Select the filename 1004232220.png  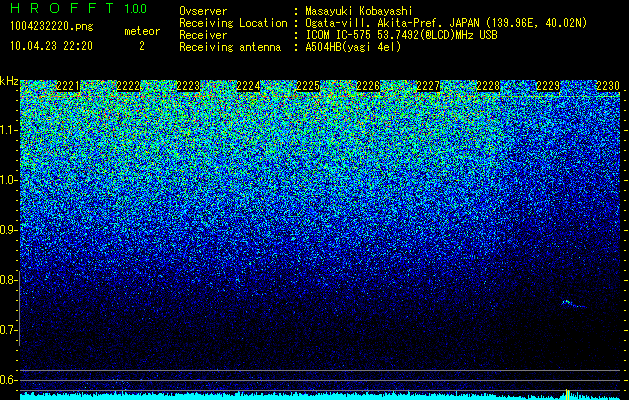click(51, 26)
